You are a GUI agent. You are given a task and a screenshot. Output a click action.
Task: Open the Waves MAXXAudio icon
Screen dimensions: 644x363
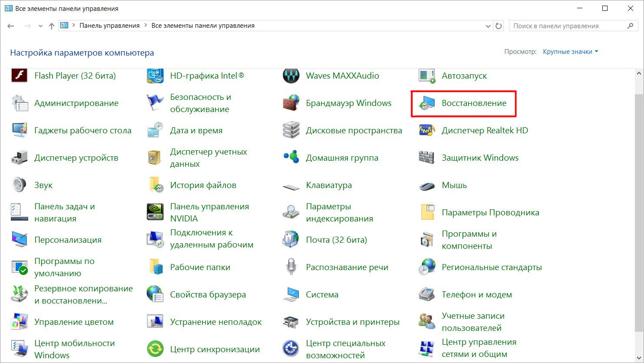pos(291,76)
